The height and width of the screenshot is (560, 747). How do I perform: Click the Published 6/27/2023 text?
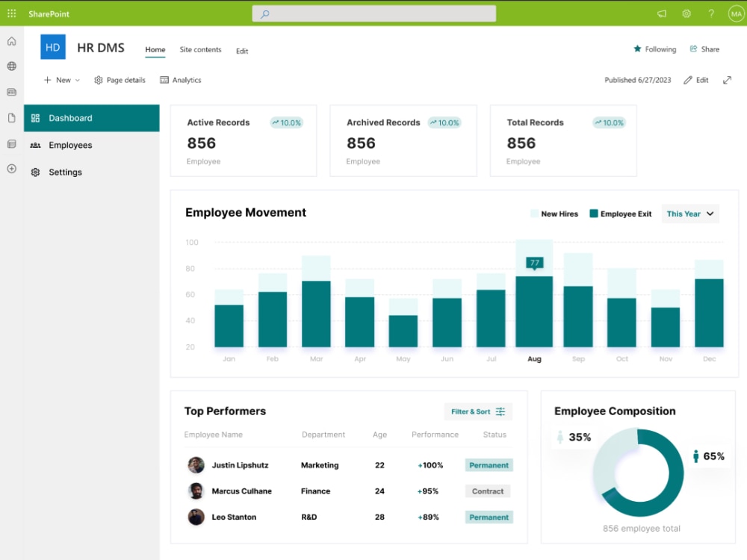pos(637,80)
